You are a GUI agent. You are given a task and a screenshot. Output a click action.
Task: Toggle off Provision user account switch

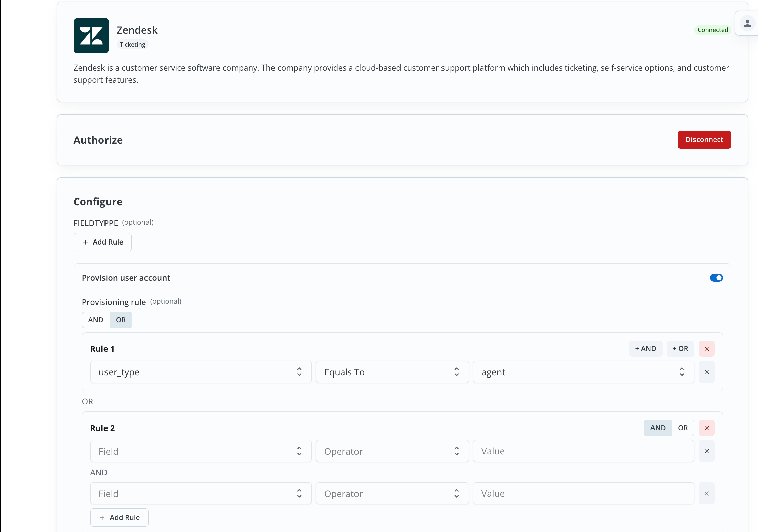pyautogui.click(x=716, y=278)
